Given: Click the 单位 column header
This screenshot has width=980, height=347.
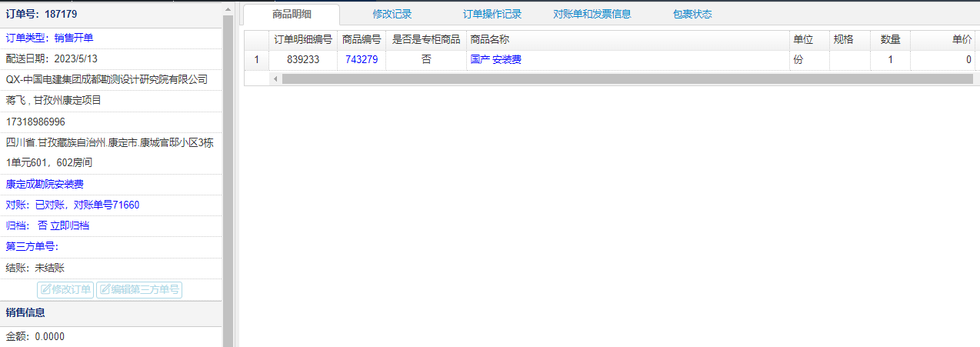Looking at the screenshot, I should [x=809, y=39].
